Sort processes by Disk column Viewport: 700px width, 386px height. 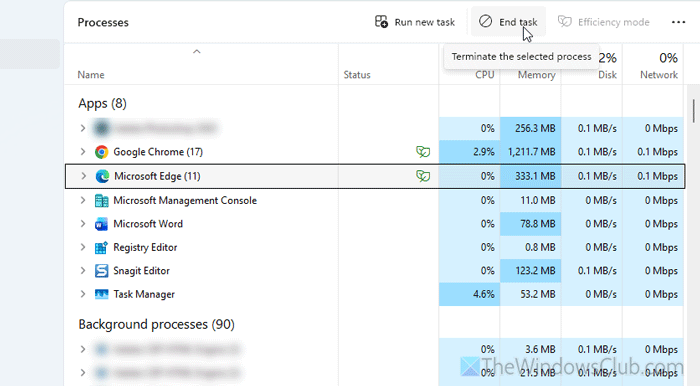pos(608,75)
